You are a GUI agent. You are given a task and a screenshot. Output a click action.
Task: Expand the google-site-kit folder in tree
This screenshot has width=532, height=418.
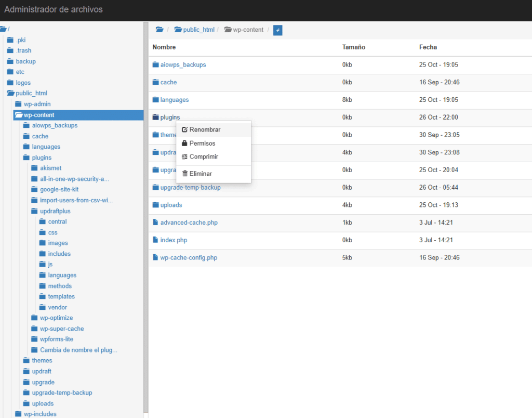(x=35, y=190)
